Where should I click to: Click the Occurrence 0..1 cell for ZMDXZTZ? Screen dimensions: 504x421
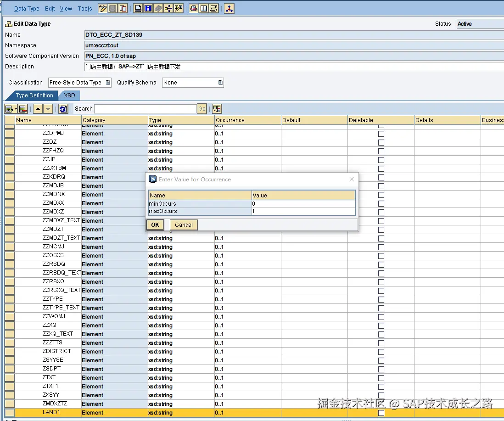[x=248, y=404]
